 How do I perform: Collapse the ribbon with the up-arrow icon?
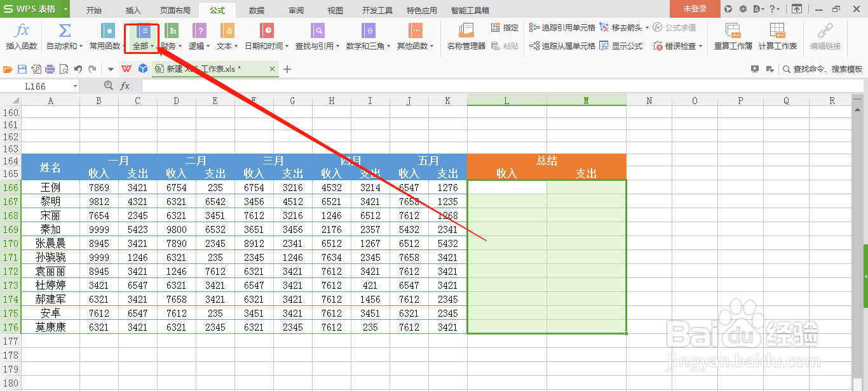[x=796, y=9]
